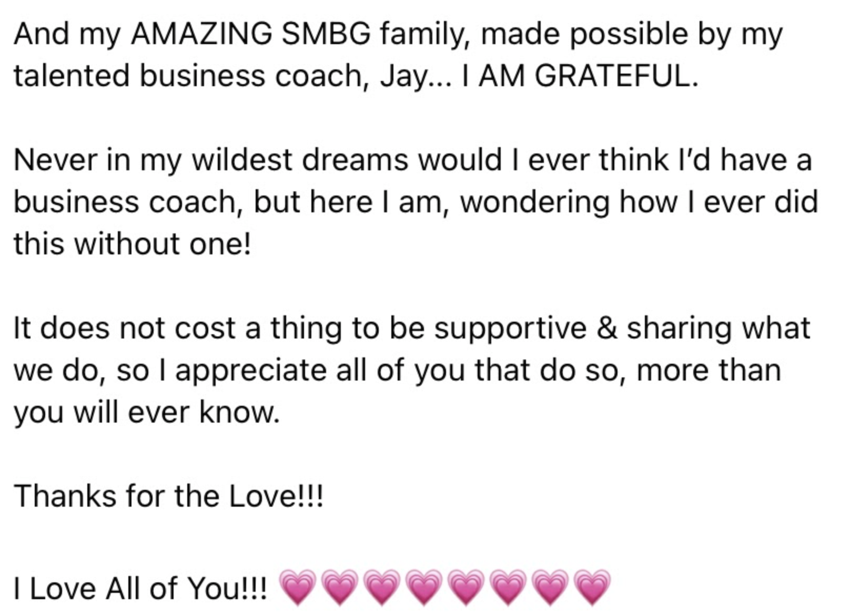Click the acronym 'SMBG' in the post

326,34
